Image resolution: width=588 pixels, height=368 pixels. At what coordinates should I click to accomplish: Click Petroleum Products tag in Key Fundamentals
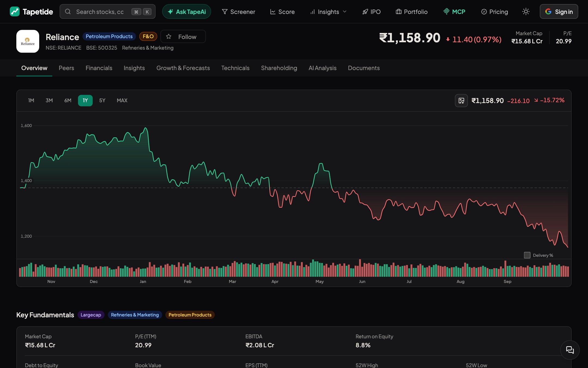(x=190, y=315)
